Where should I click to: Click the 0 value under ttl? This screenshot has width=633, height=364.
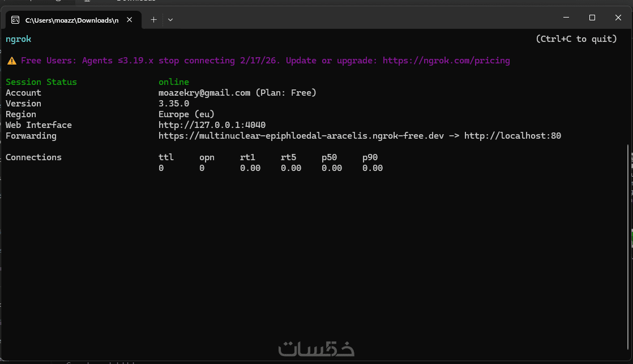click(x=161, y=168)
